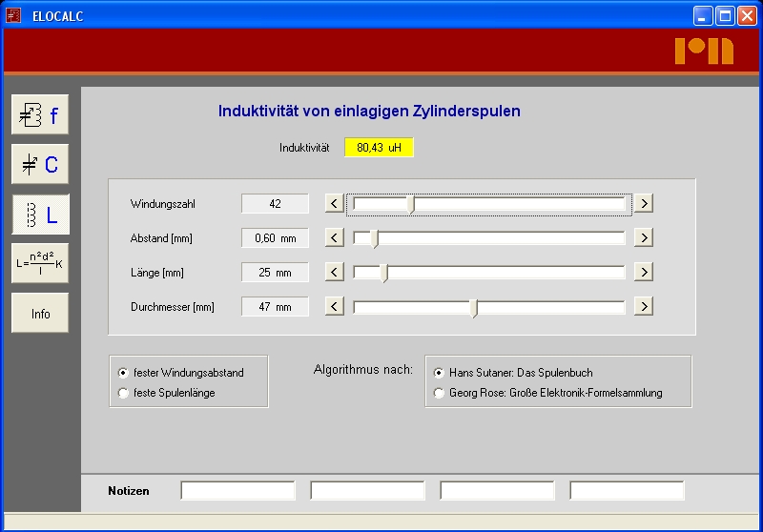
Task: Choose Hans Sutaner: Das Spulenbuch algorithm
Action: point(439,373)
